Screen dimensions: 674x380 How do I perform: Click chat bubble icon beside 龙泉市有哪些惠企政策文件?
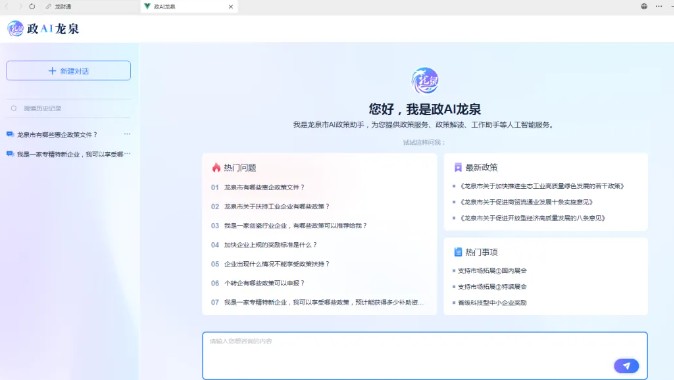tap(10, 134)
